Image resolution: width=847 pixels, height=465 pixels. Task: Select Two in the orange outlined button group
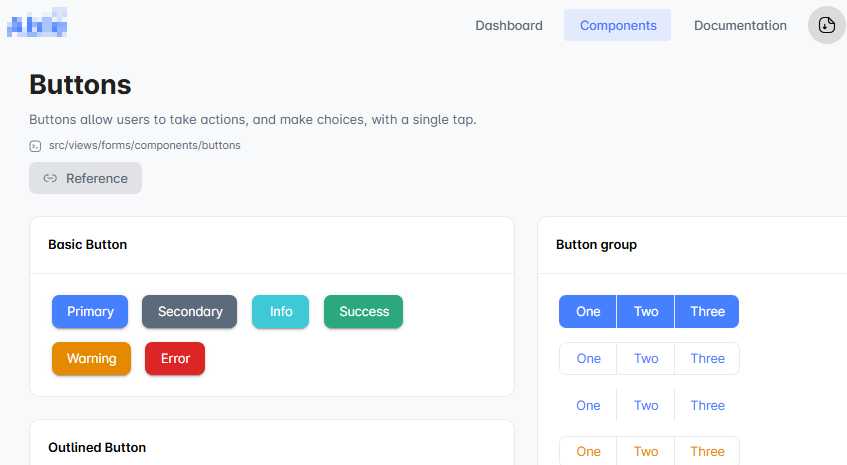coord(646,451)
